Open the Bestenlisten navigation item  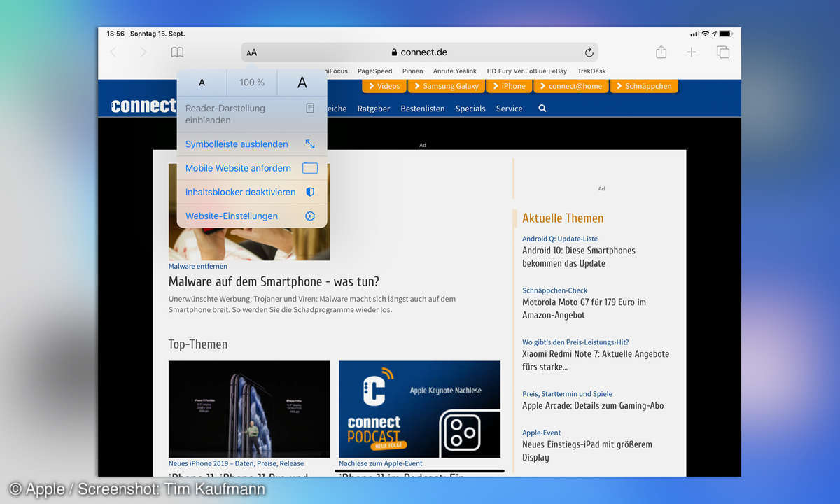coord(423,108)
